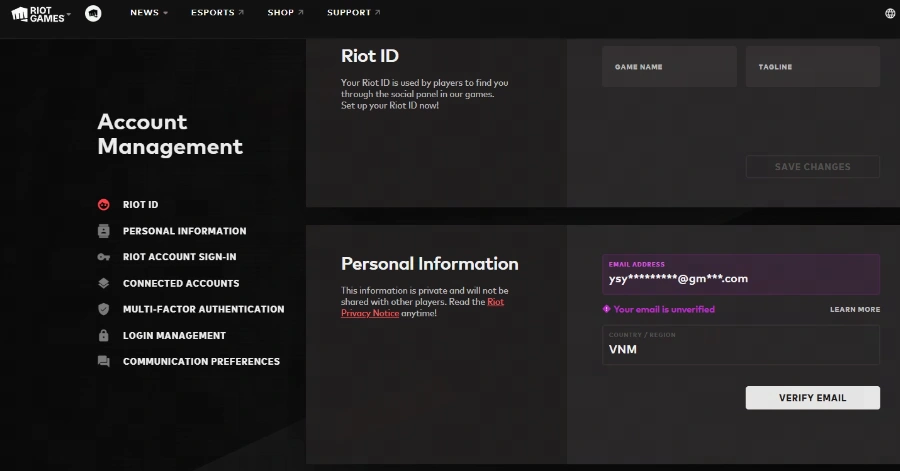Click the round account avatar icon in header
The image size is (900, 471).
(93, 13)
